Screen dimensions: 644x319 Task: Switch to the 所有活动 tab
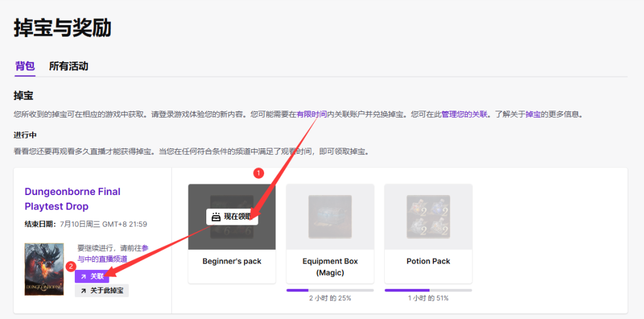pyautogui.click(x=69, y=66)
